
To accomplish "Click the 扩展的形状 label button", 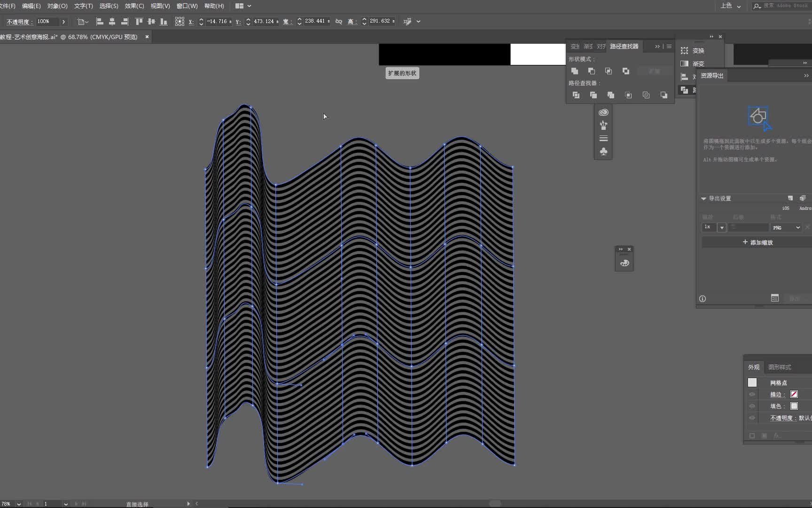I will [402, 73].
